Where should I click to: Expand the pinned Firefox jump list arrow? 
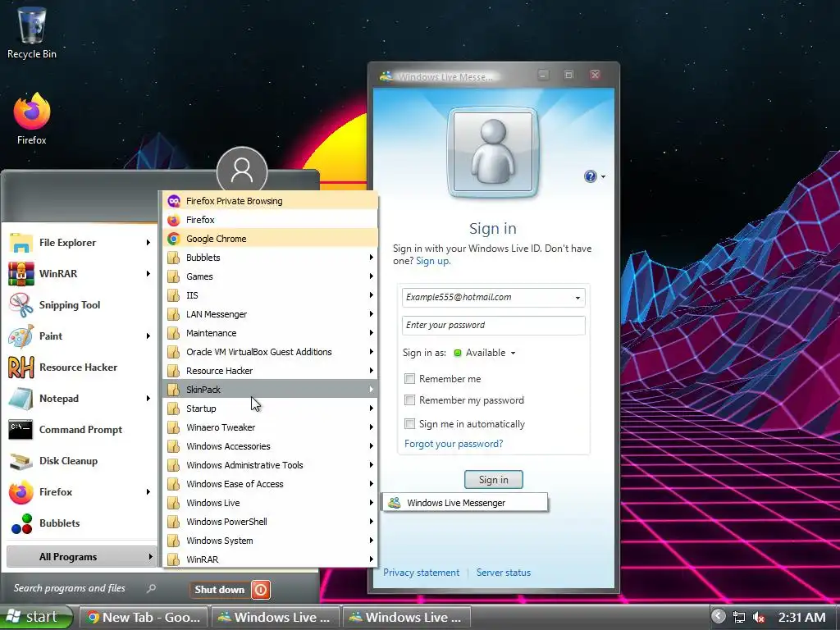point(148,492)
